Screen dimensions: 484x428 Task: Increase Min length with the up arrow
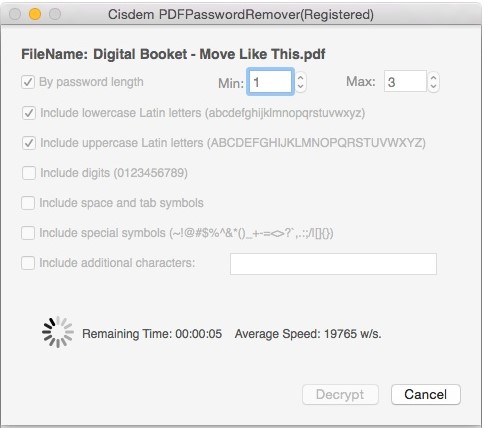300,77
